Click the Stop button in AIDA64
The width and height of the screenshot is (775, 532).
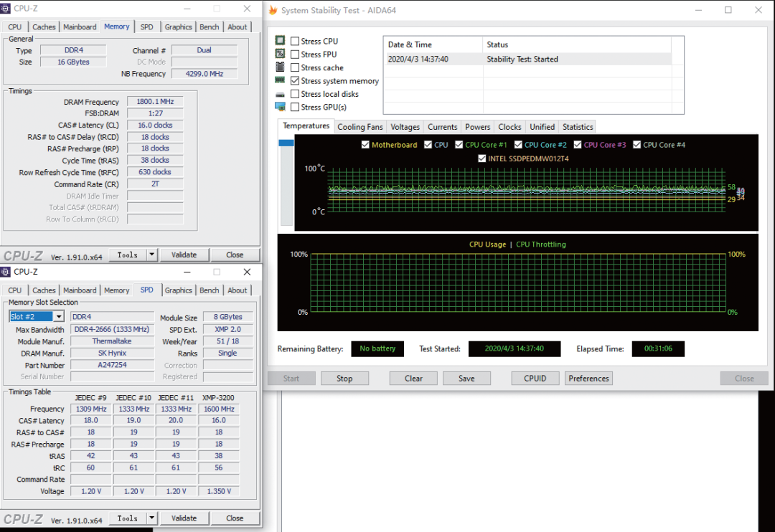point(344,379)
